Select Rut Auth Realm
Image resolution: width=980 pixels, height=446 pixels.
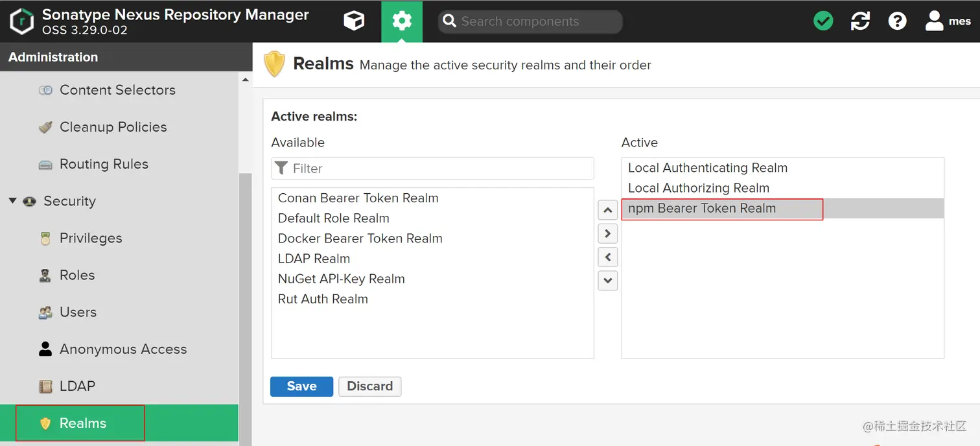(432, 299)
